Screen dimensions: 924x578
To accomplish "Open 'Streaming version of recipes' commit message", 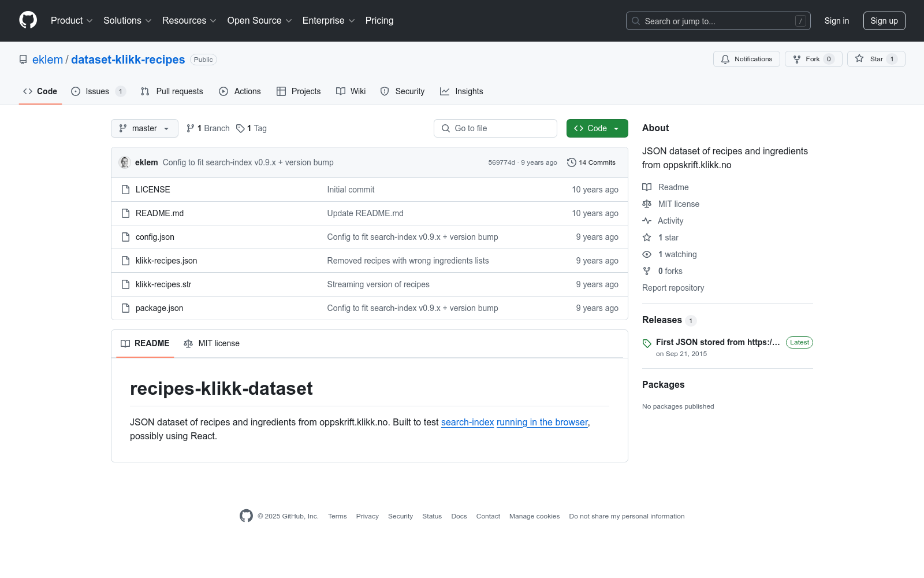I will (378, 284).
